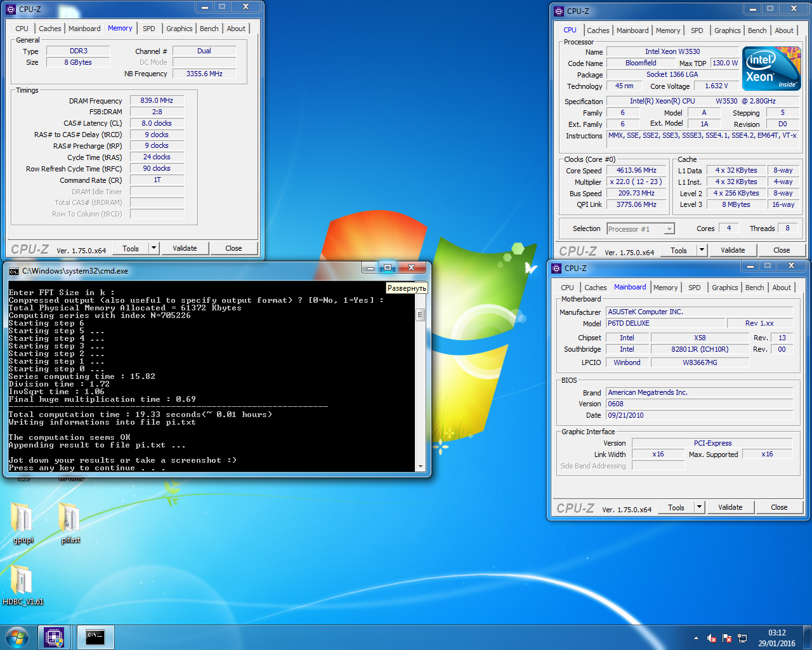812x650 pixels.
Task: Click Tools button in the Memory window
Action: tap(131, 248)
